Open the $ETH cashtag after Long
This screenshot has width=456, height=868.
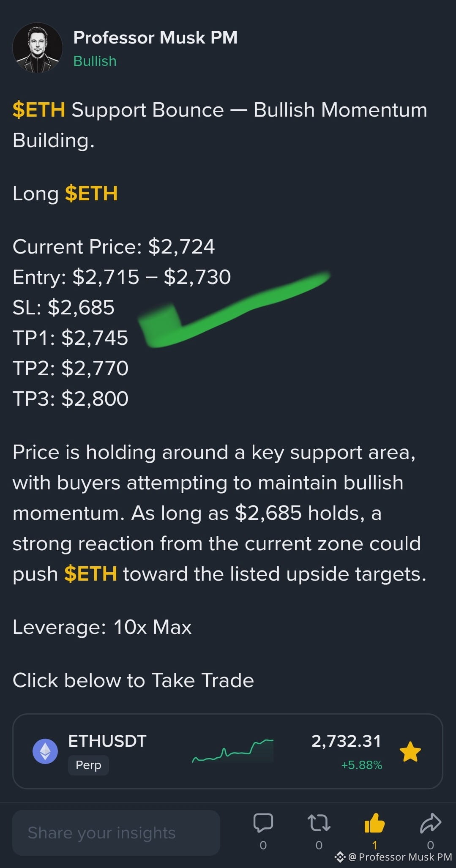pyautogui.click(x=91, y=194)
